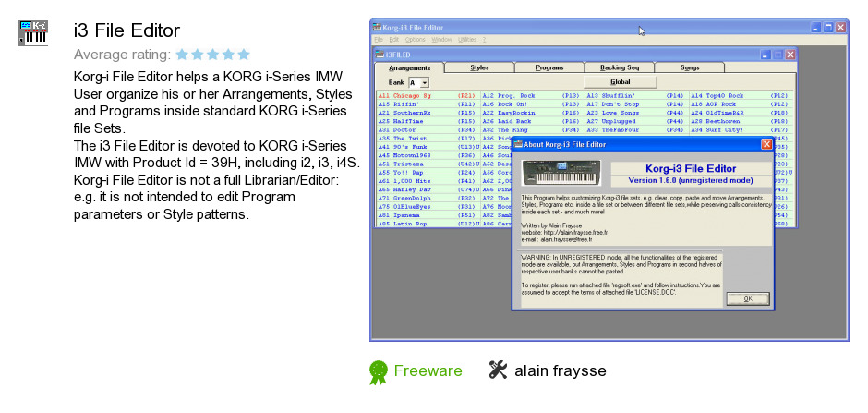Open the Bank dropdown showing A

[x=424, y=82]
